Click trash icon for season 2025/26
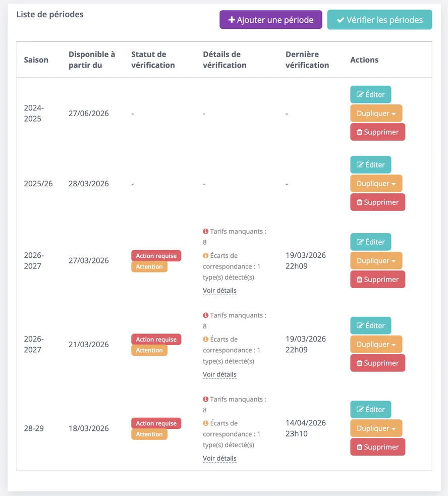The width and height of the screenshot is (448, 496). (359, 202)
